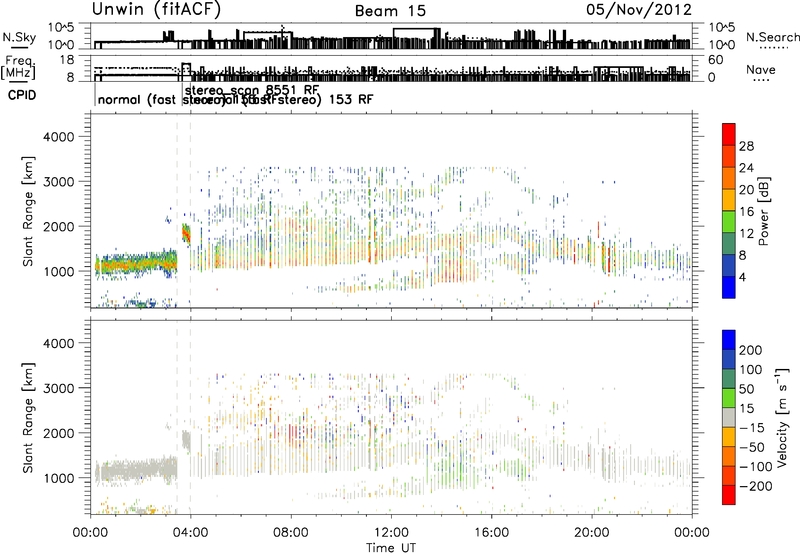The width and height of the screenshot is (800, 554).
Task: Click the 'Time UT' axis label
Action: point(391,548)
